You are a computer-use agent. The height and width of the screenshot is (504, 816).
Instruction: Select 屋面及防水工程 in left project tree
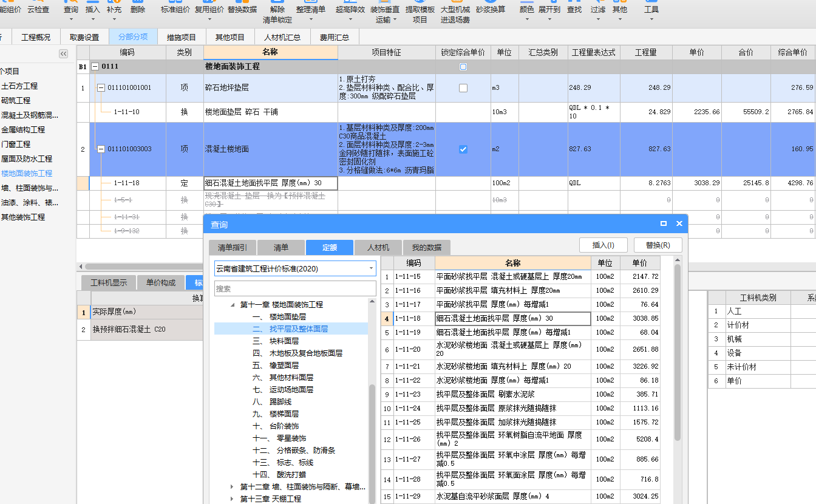[x=27, y=159]
